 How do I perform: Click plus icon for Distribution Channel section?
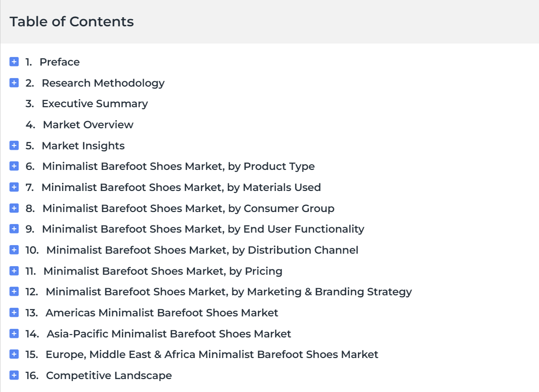pyautogui.click(x=14, y=250)
